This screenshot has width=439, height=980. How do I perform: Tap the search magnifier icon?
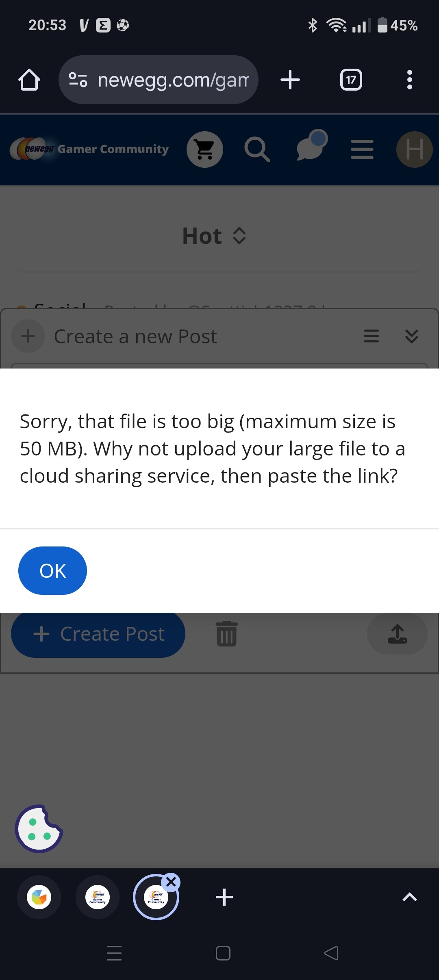click(x=257, y=150)
